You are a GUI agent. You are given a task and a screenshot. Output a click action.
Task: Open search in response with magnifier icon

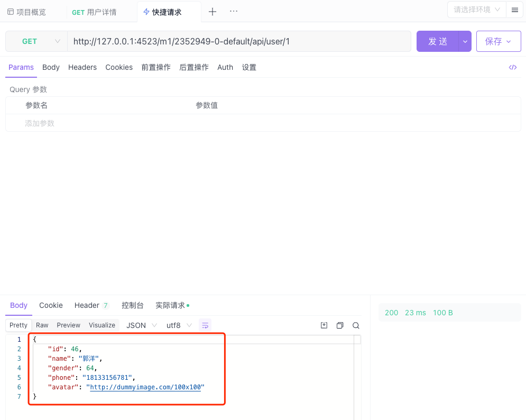pyautogui.click(x=356, y=325)
